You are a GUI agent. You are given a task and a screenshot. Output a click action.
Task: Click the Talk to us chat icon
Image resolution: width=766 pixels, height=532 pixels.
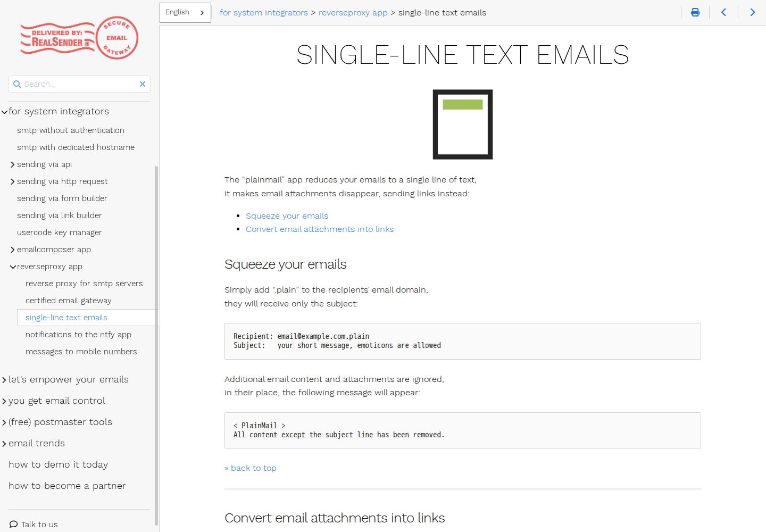[14, 524]
